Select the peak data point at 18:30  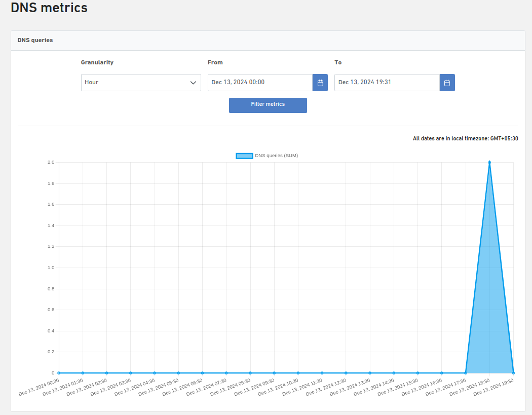[x=489, y=162]
